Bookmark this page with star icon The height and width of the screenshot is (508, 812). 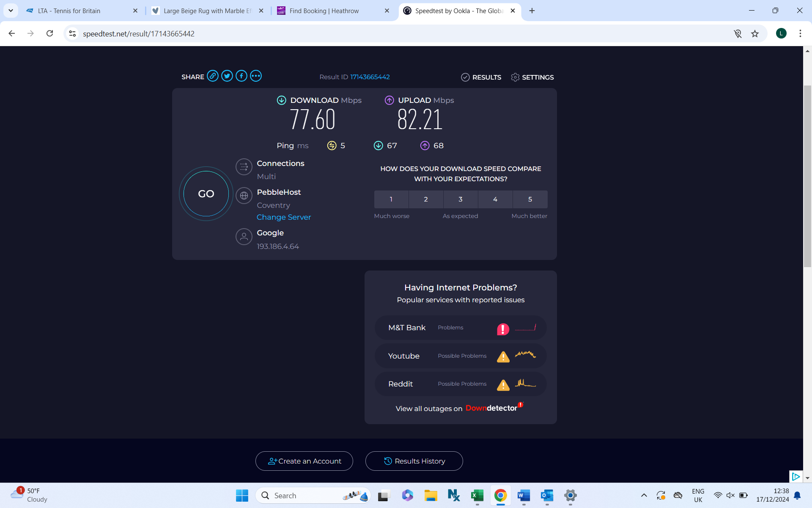(755, 34)
